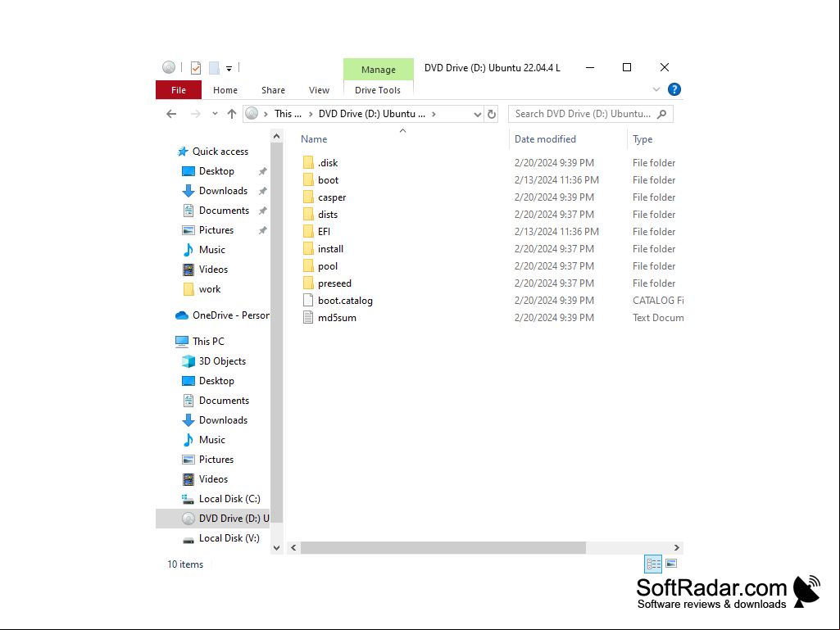Image resolution: width=840 pixels, height=630 pixels.
Task: Switch to Large icons view layout
Action: pos(671,564)
